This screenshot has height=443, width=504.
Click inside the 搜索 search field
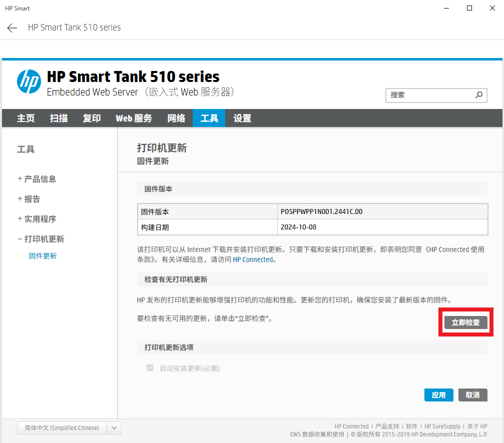[429, 95]
